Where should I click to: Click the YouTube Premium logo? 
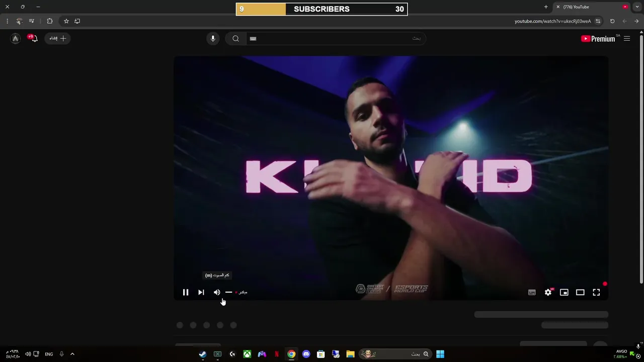598,39
